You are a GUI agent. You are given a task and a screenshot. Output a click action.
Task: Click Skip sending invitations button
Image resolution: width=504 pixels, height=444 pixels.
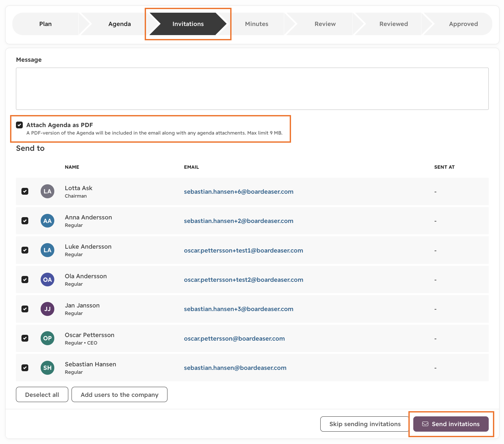365,424
